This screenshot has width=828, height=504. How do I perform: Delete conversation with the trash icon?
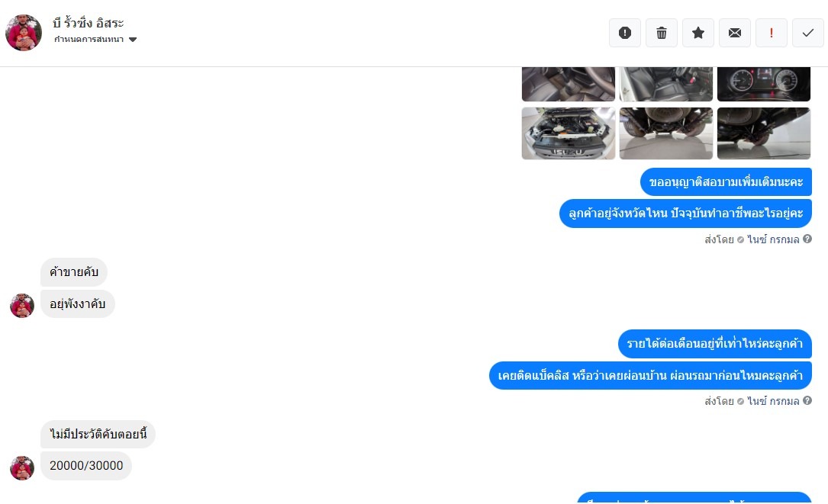661,33
